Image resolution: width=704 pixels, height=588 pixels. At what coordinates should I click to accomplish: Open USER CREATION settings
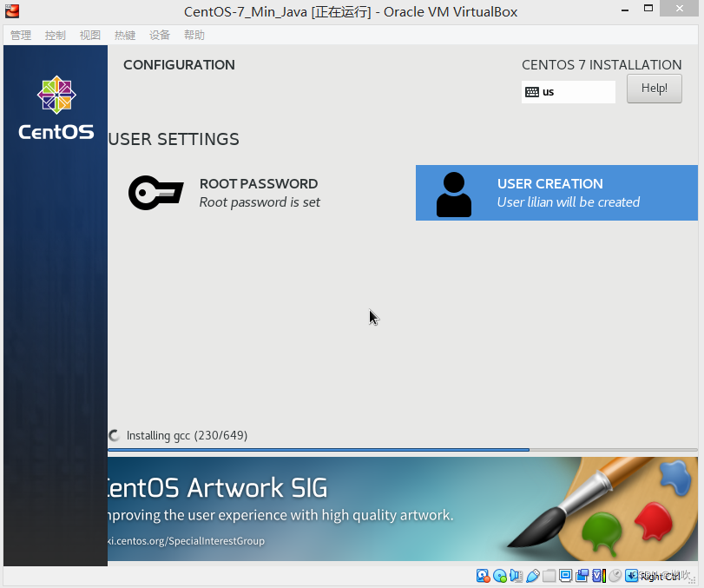(556, 193)
